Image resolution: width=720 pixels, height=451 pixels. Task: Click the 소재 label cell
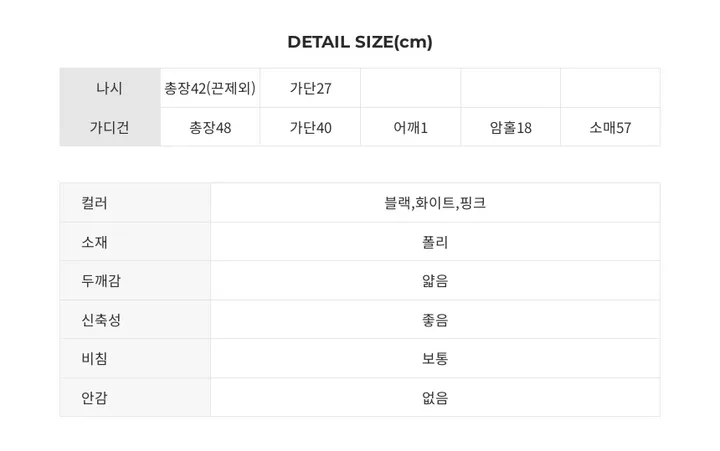click(x=95, y=242)
